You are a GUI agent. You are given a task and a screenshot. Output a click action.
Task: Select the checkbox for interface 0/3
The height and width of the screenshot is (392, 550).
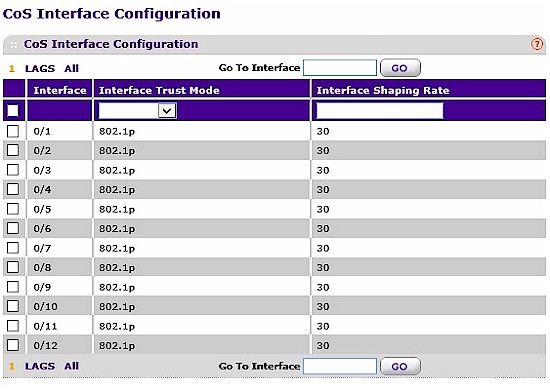[13, 170]
